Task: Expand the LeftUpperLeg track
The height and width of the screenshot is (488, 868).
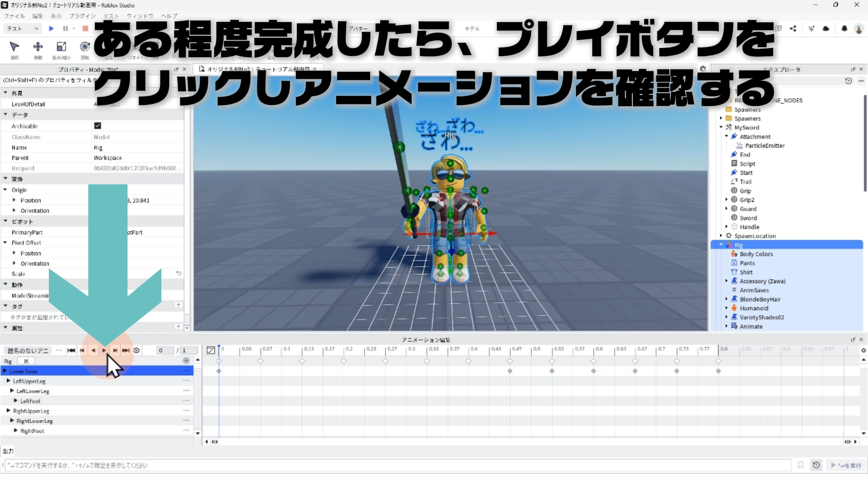Action: coord(9,381)
